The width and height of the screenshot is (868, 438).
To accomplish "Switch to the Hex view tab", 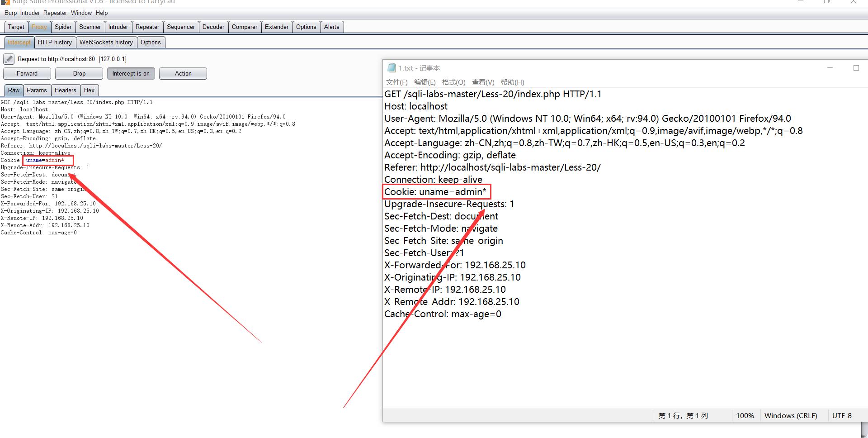I will (90, 90).
